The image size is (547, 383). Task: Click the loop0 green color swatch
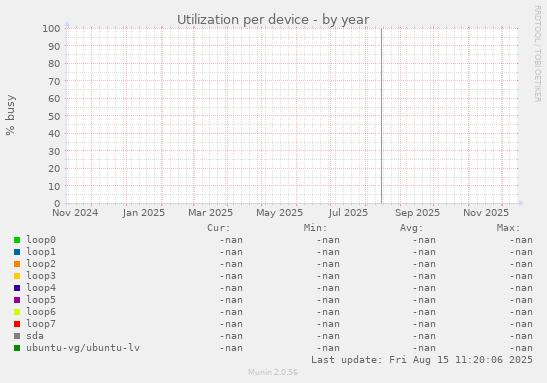pyautogui.click(x=17, y=240)
